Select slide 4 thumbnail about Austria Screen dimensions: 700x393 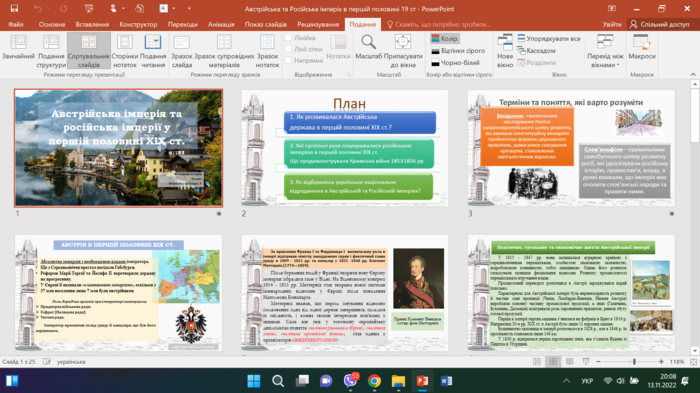[x=118, y=293]
